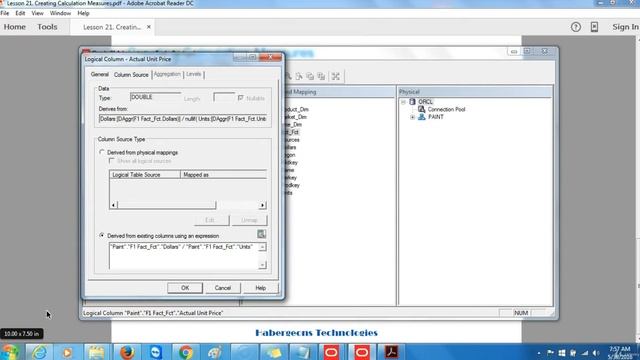Click the Mapped as column header
The height and width of the screenshot is (360, 640).
pyautogui.click(x=223, y=175)
